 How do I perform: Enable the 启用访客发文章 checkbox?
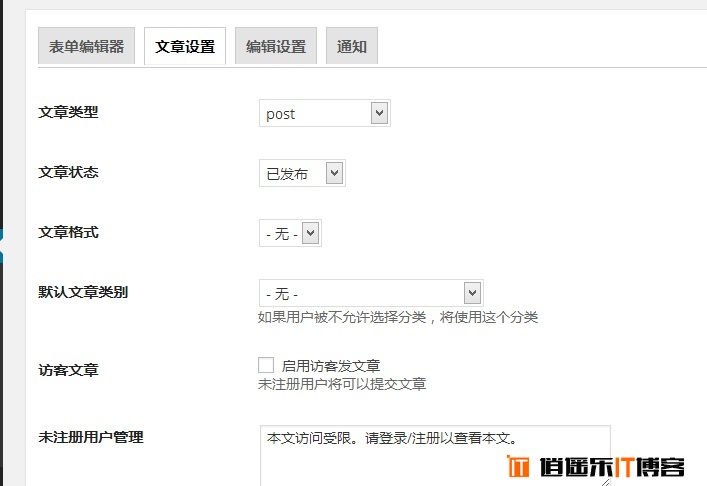266,365
